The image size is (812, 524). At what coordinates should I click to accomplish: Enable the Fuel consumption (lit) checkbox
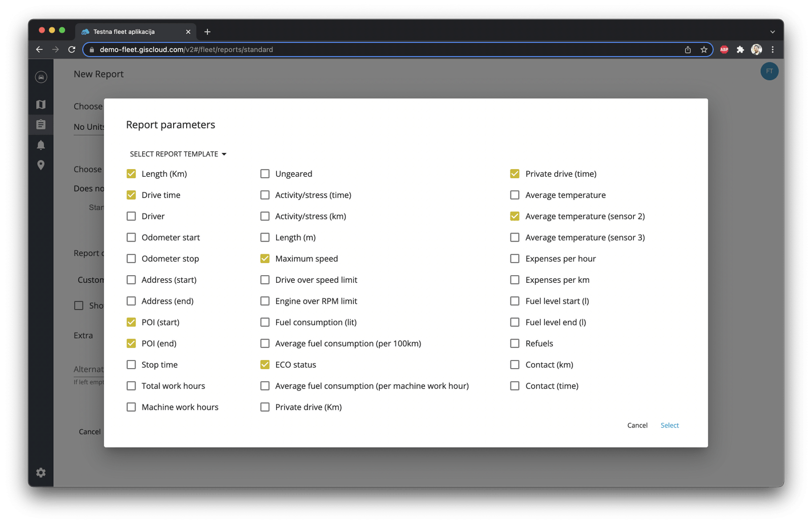coord(264,322)
